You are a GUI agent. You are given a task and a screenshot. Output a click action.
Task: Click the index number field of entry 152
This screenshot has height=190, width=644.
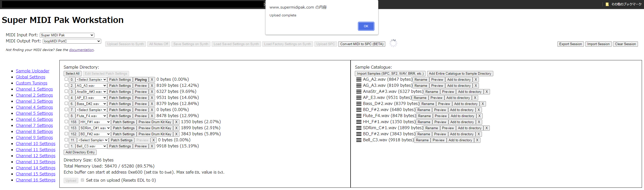tap(74, 134)
